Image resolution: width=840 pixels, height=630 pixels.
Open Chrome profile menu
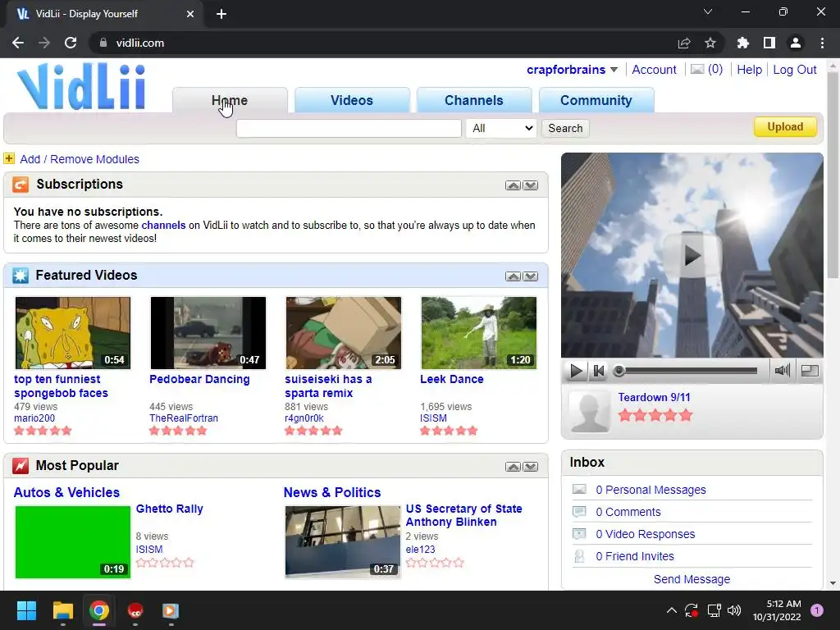point(796,43)
